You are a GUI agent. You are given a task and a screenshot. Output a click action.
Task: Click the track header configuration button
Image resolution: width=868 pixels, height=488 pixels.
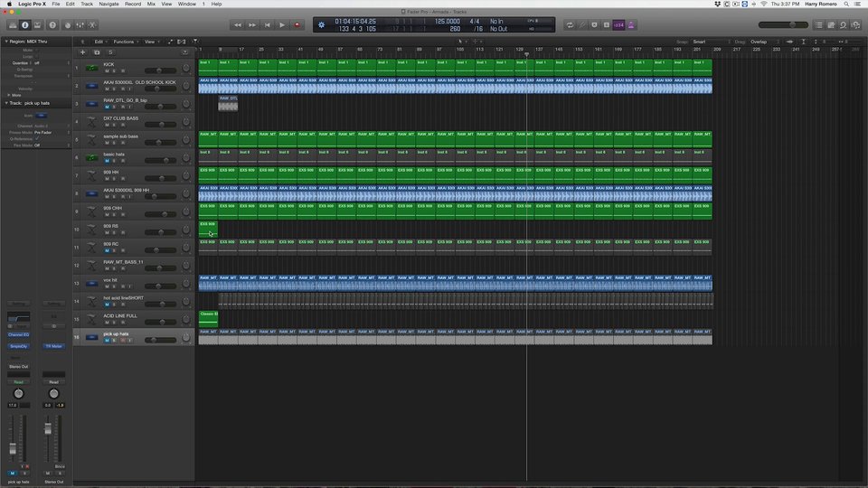[x=184, y=52]
